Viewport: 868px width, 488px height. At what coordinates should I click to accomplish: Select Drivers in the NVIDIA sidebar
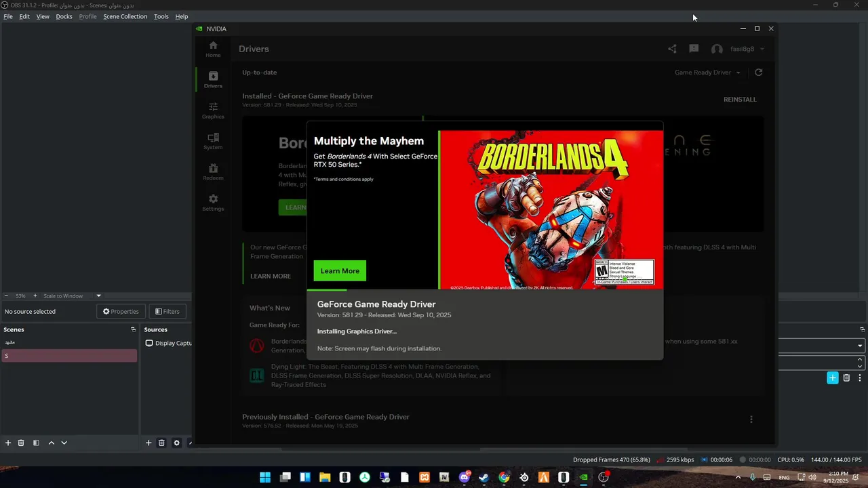pos(213,80)
